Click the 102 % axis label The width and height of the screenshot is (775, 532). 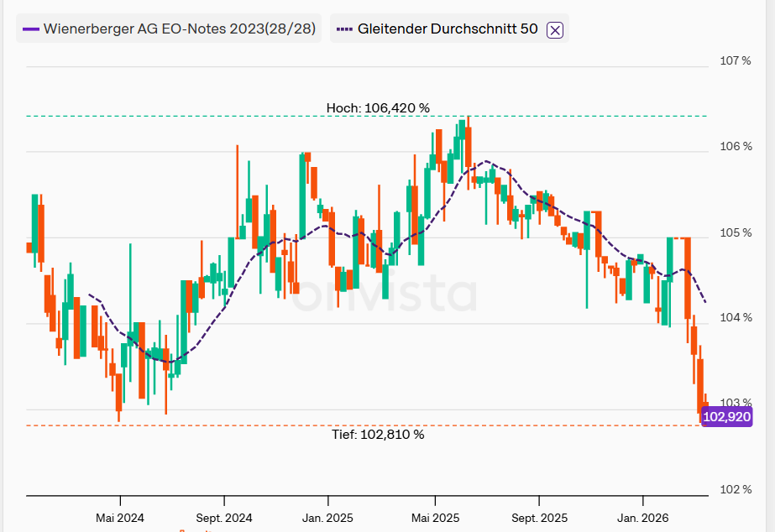736,489
